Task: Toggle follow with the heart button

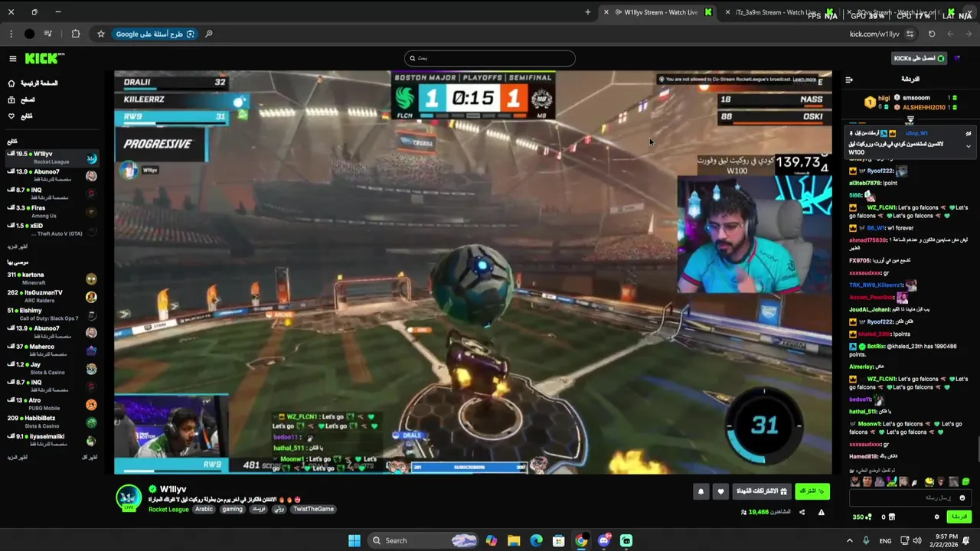Action: pyautogui.click(x=720, y=492)
